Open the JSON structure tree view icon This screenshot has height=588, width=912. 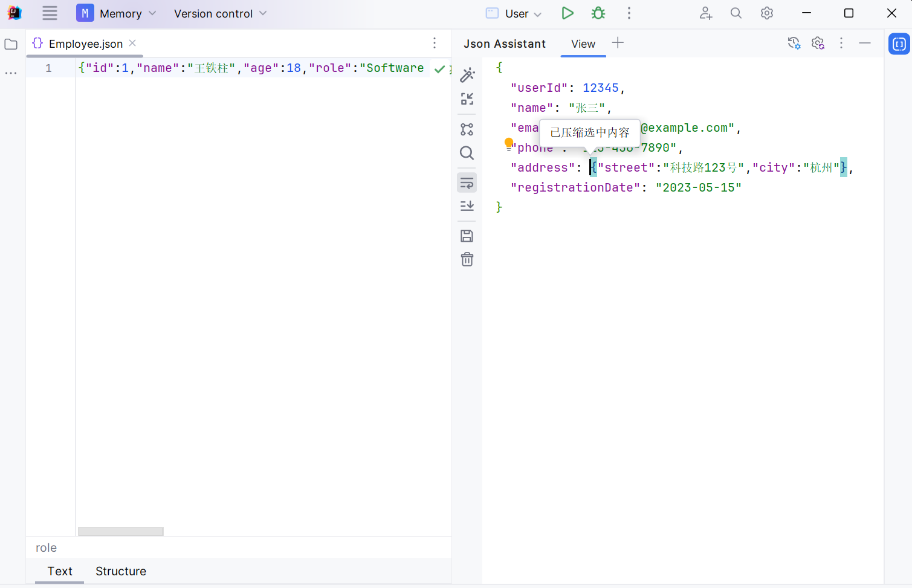tap(467, 129)
